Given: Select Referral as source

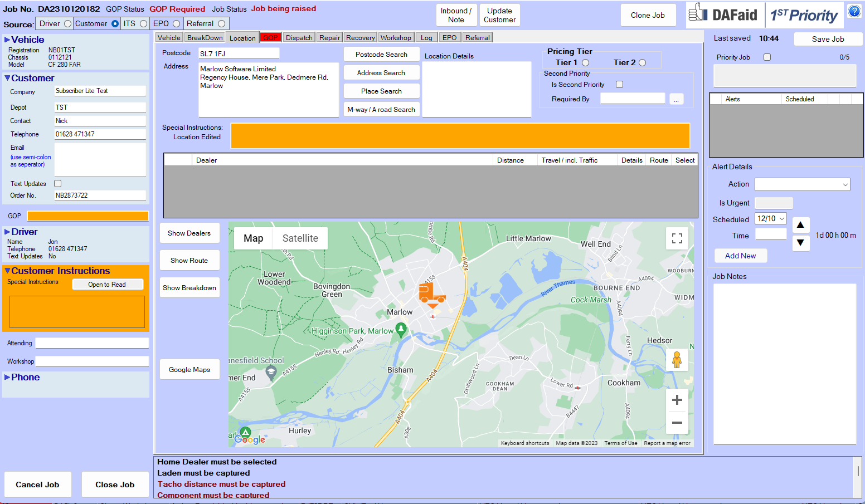Looking at the screenshot, I should [x=221, y=23].
